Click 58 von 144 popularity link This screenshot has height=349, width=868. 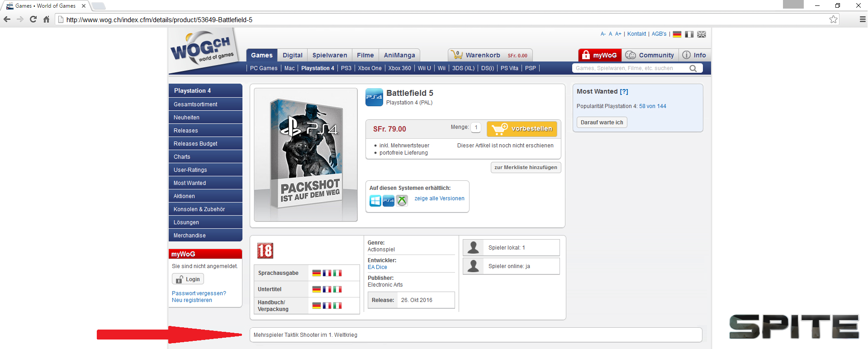click(x=652, y=106)
